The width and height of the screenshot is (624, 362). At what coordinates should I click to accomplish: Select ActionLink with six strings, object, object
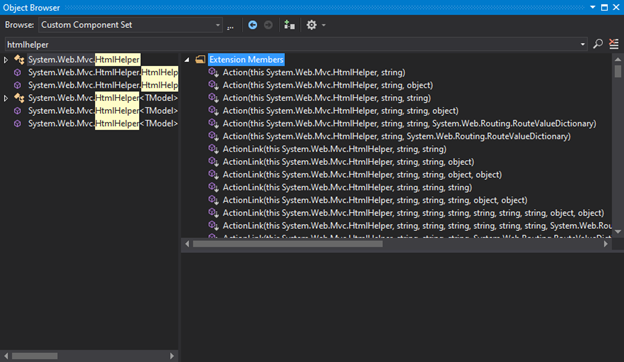413,212
